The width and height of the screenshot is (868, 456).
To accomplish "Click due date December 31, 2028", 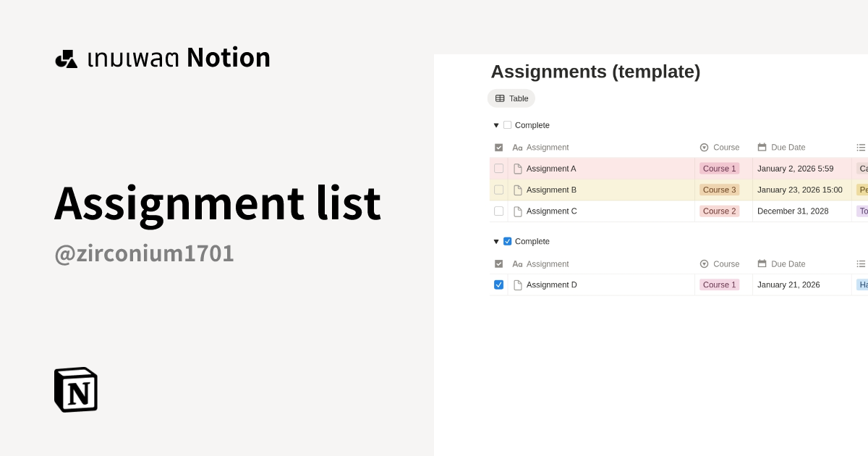I will [x=793, y=211].
